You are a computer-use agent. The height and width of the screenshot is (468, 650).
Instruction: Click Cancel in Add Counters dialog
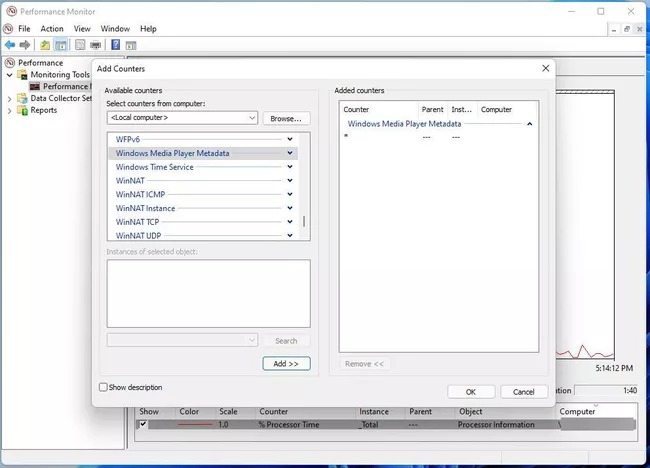[x=524, y=392]
